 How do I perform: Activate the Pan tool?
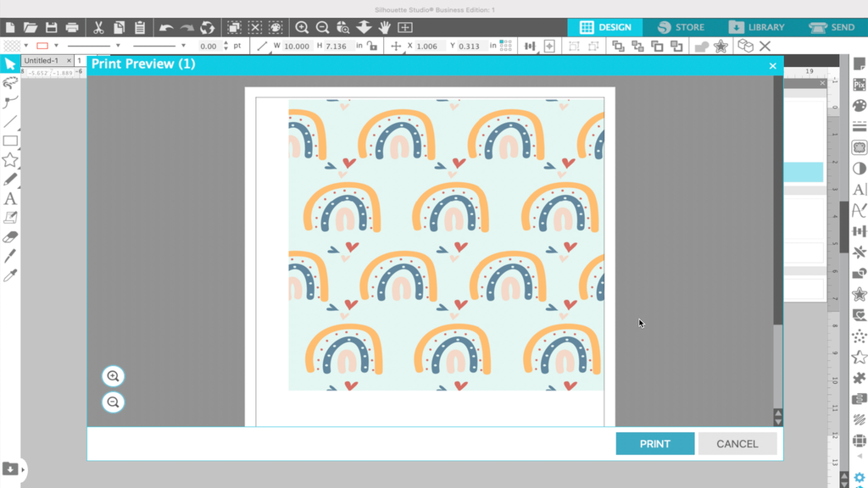[384, 27]
